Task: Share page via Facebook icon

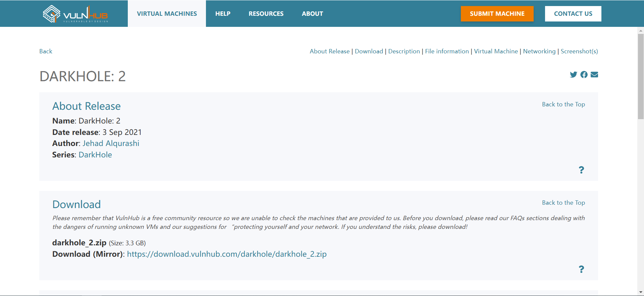Action: pyautogui.click(x=584, y=75)
